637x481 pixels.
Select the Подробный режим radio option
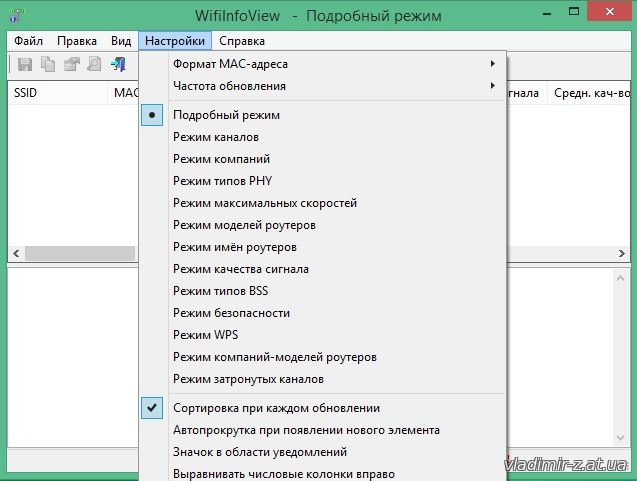(x=322, y=115)
